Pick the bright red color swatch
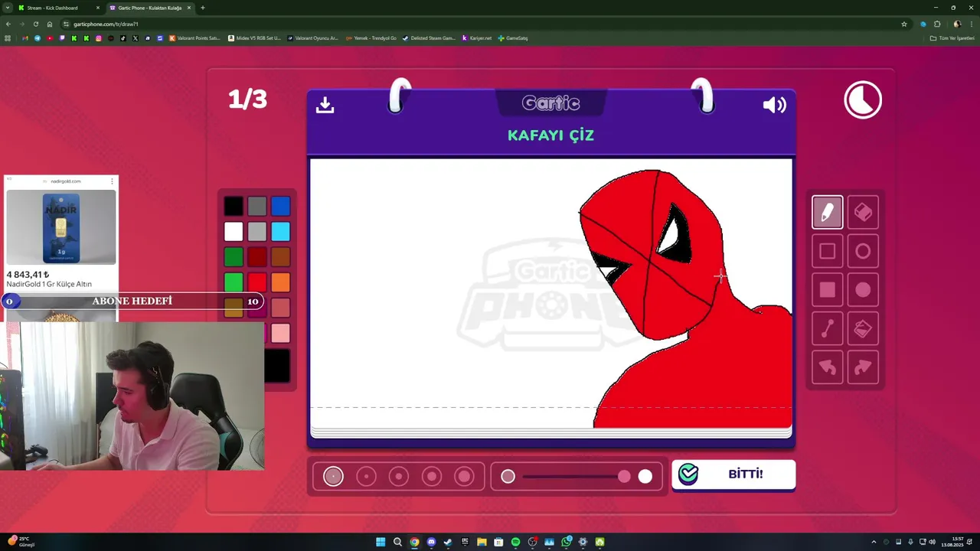This screenshot has width=980, height=551. click(257, 282)
